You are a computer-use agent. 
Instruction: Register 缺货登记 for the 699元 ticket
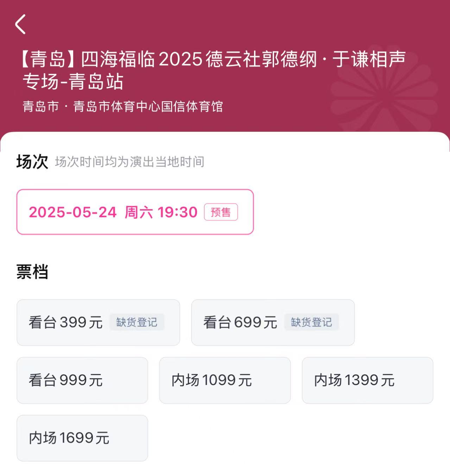pyautogui.click(x=311, y=322)
